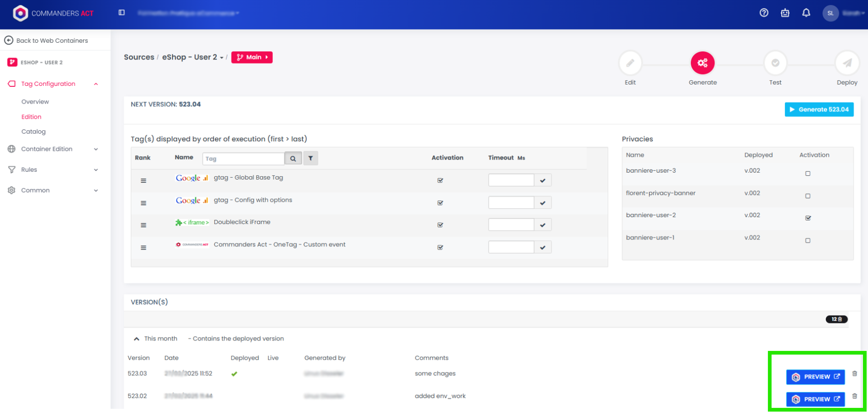Open notifications bell icon
Viewport: 868px width, 412px height.
(x=806, y=13)
